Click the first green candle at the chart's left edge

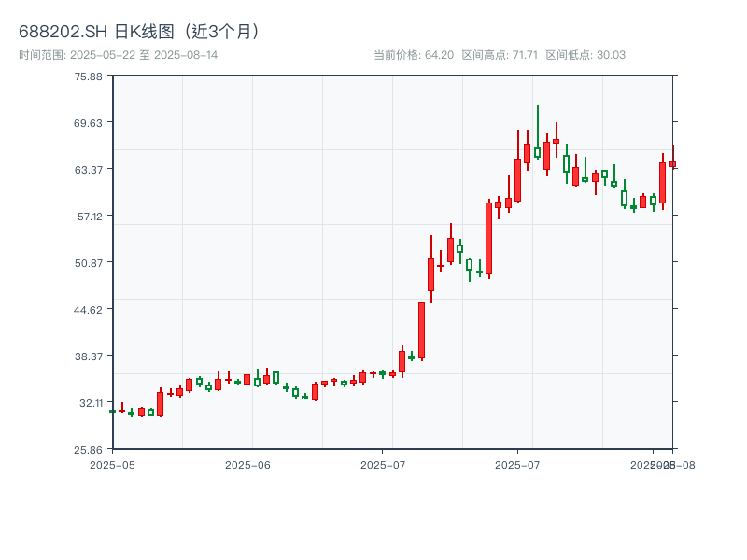coord(112,412)
